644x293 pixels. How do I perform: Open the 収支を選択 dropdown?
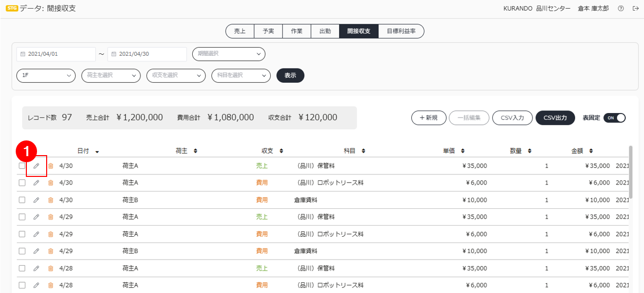coord(176,76)
